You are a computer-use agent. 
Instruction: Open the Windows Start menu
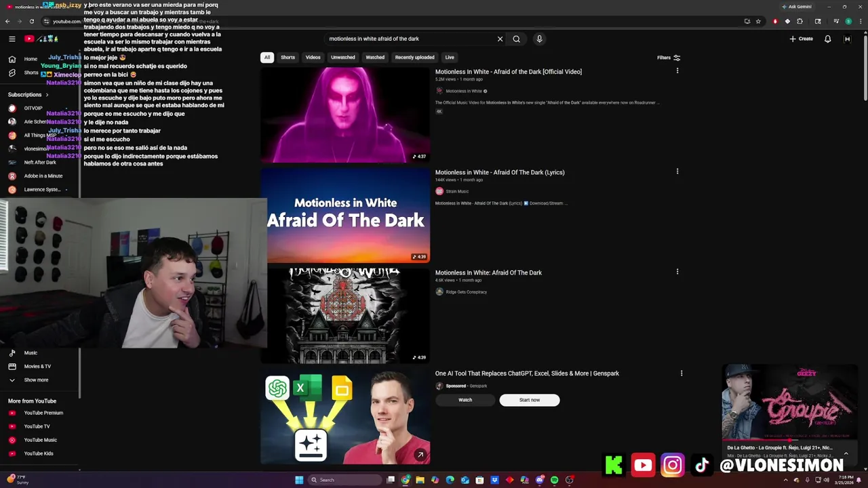[x=299, y=480]
